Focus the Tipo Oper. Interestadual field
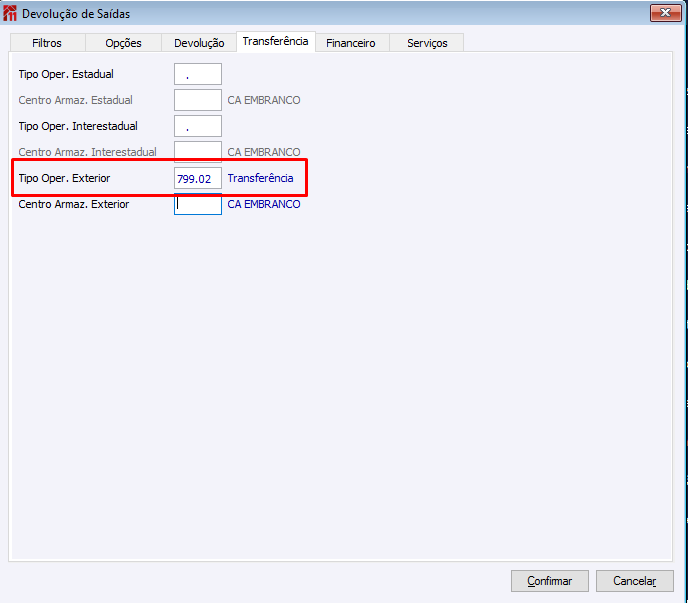The width and height of the screenshot is (688, 603). pos(198,126)
